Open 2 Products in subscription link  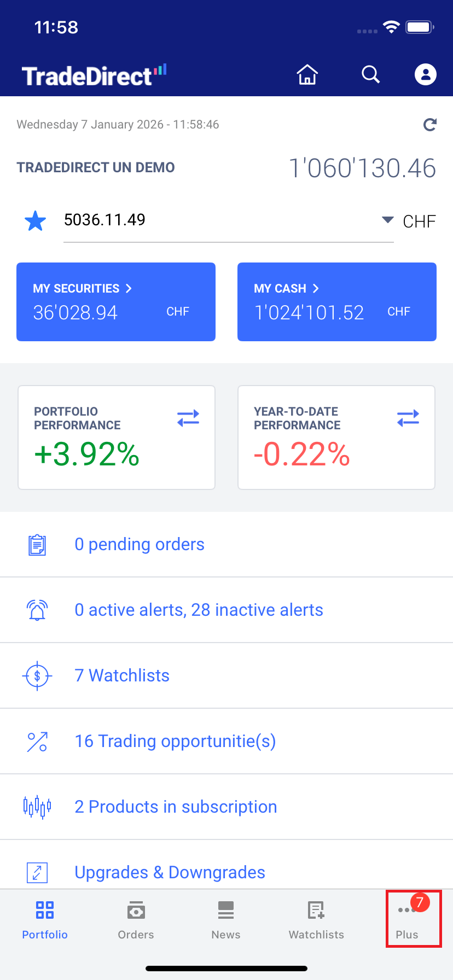pos(176,807)
